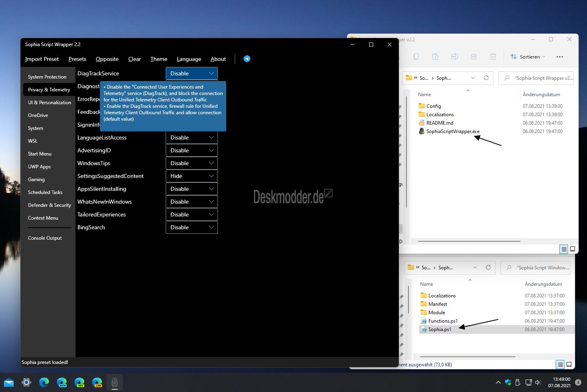Click search box 'Sophia Script Window...'
587x392 pixels.
point(535,267)
